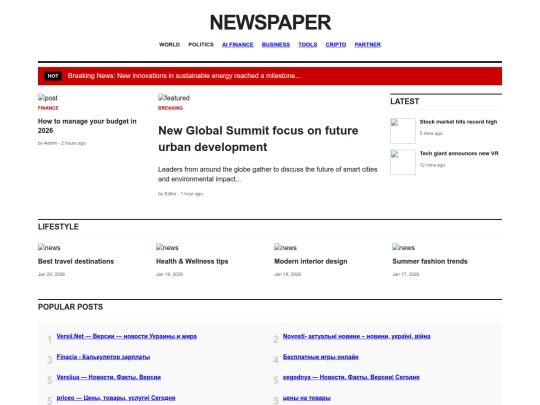Click image above 'Modern interior design'
This screenshot has width=540, height=405.
pos(285,247)
